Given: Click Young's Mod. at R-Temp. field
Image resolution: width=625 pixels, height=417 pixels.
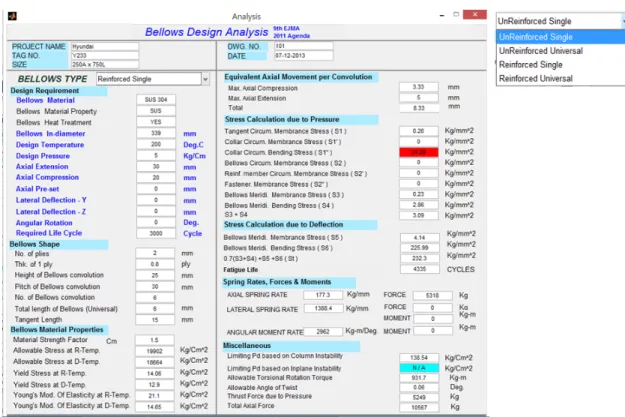Looking at the screenshot, I should tap(155, 396).
